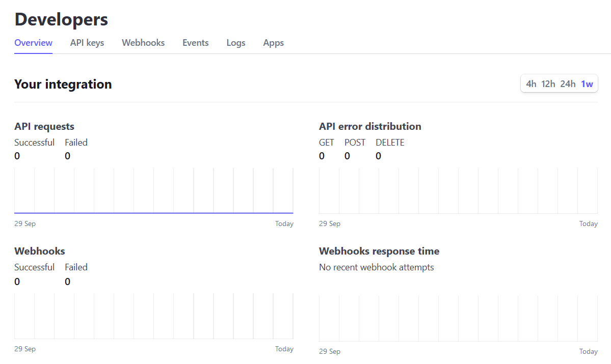Click the Webhooks section heading
The height and width of the screenshot is (364, 611).
40,251
